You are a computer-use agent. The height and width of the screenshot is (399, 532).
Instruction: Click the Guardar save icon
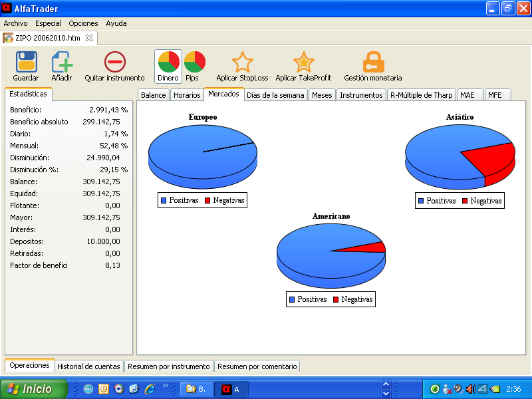point(26,62)
